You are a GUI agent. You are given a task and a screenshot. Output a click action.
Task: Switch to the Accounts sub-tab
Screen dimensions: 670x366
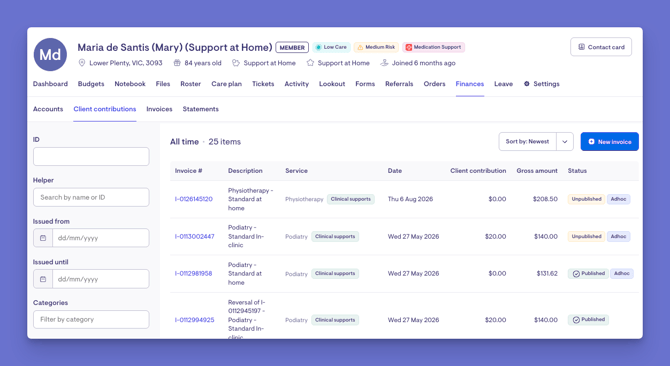(x=48, y=109)
